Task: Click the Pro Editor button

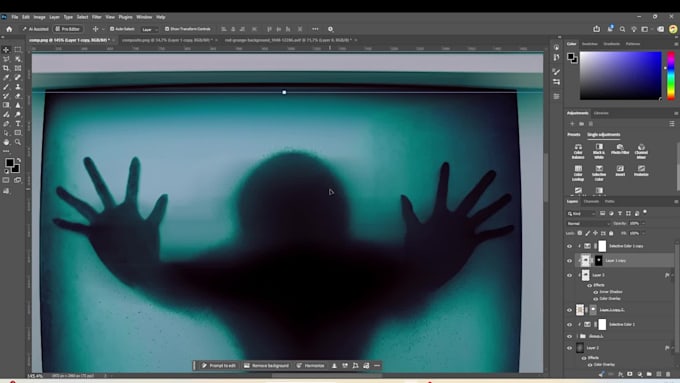Action: (68, 29)
